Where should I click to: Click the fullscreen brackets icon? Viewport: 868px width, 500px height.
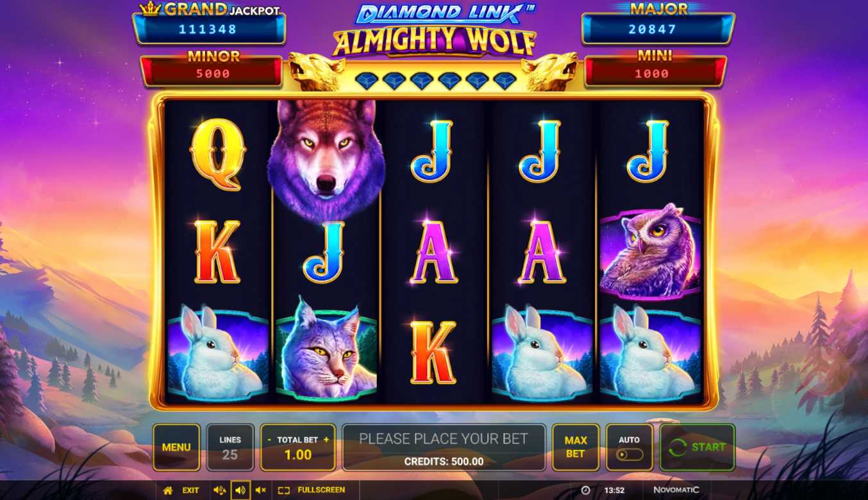coord(284,490)
